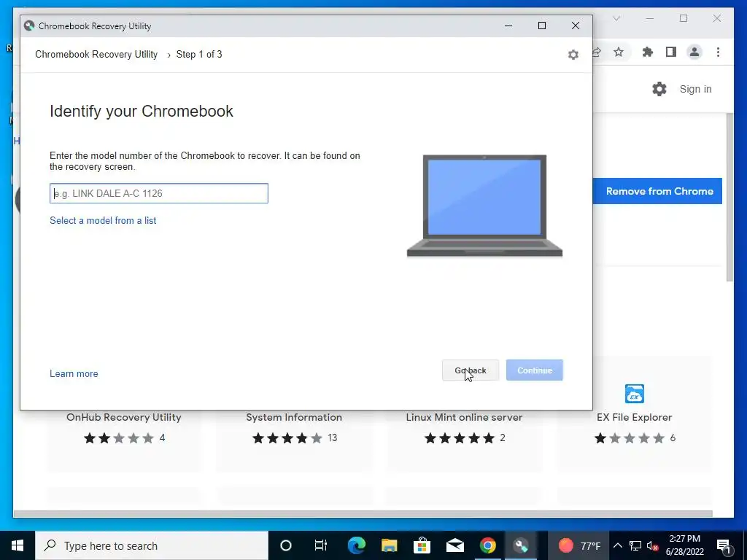Click the Chromebook laptop illustration
Viewport: 747px width, 560px height.
tap(484, 206)
